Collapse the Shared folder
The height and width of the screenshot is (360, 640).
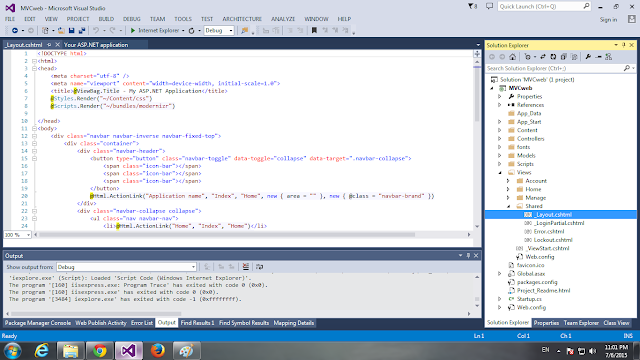[x=508, y=206]
